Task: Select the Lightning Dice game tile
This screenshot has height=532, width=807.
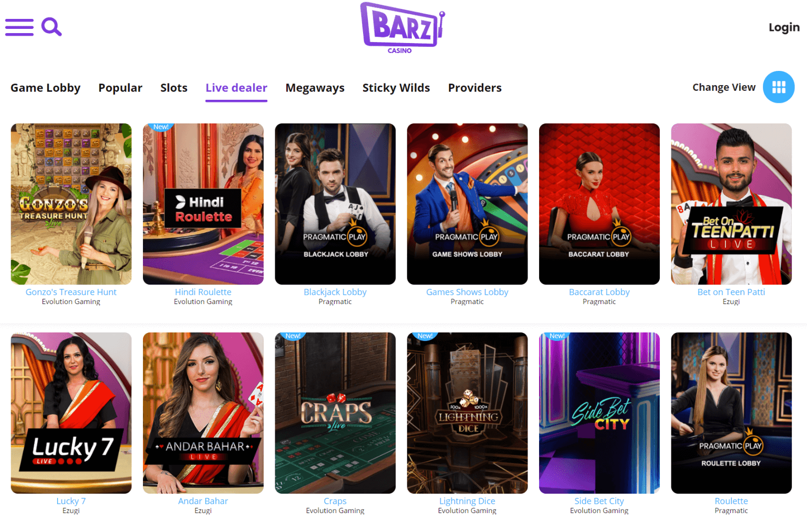Action: pyautogui.click(x=467, y=413)
